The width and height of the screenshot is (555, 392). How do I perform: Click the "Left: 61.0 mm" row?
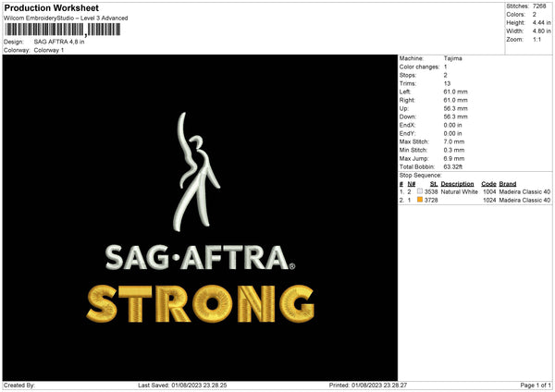[434, 92]
